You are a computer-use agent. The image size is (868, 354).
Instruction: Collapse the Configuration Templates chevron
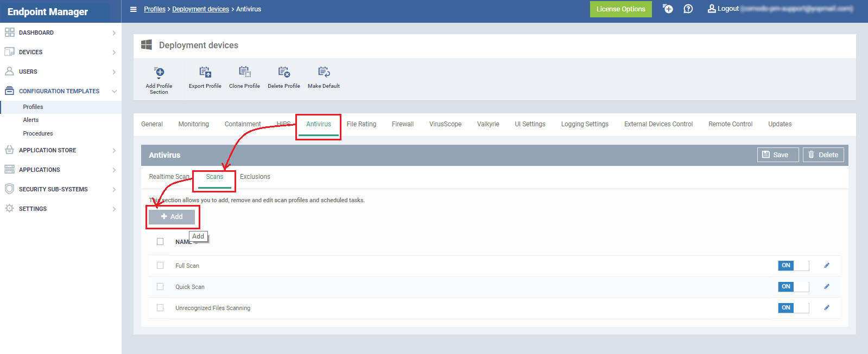pyautogui.click(x=114, y=92)
